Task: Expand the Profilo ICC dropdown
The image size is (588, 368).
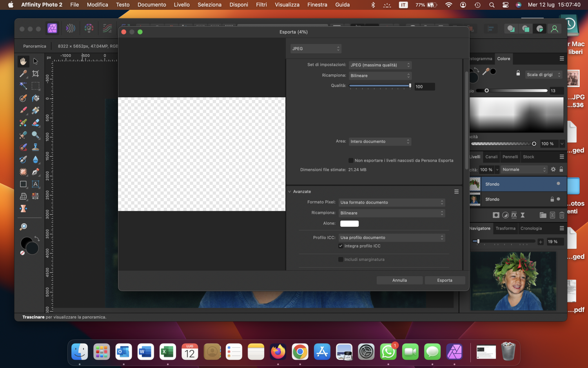Action: [x=392, y=238]
